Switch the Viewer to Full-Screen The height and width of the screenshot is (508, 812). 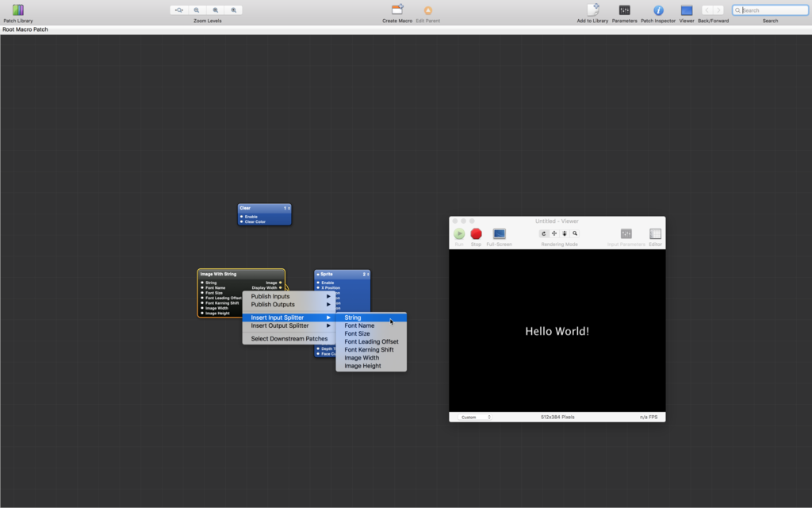click(500, 234)
